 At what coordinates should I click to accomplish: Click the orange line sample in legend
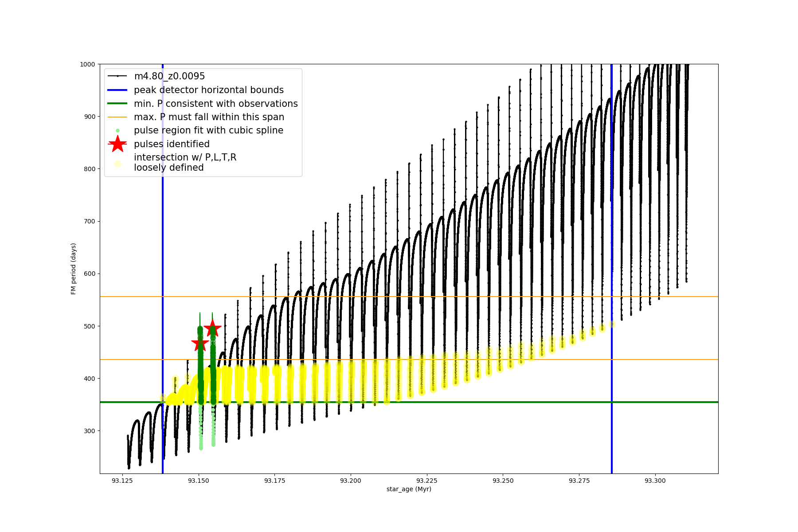coord(117,117)
